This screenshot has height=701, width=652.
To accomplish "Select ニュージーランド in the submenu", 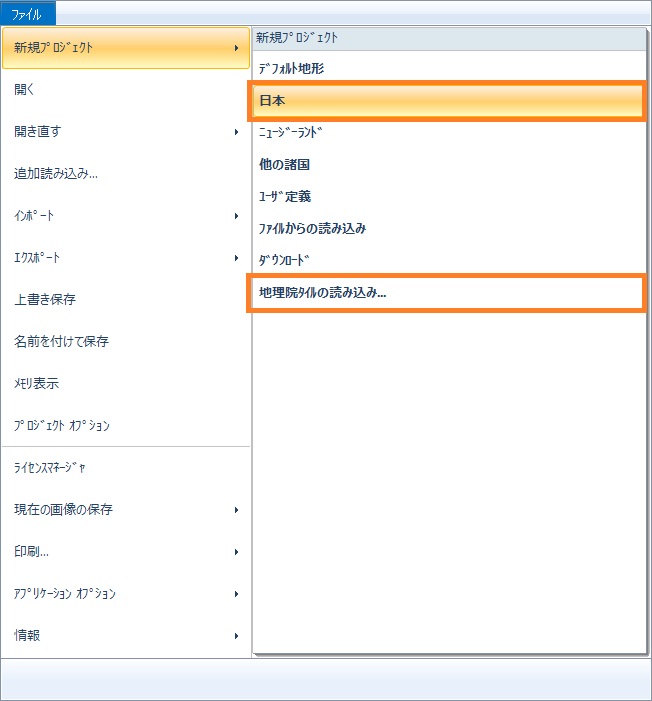I will [x=449, y=132].
